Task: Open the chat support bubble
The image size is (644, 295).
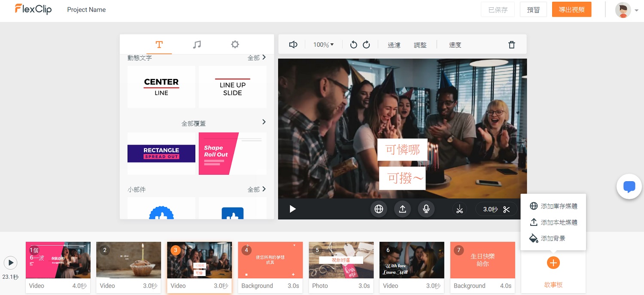Action: (629, 186)
